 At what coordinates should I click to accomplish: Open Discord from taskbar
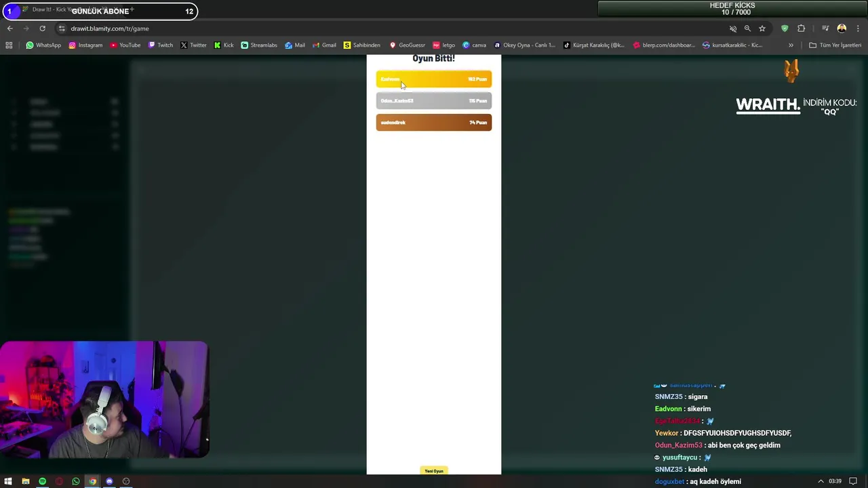[109, 481]
